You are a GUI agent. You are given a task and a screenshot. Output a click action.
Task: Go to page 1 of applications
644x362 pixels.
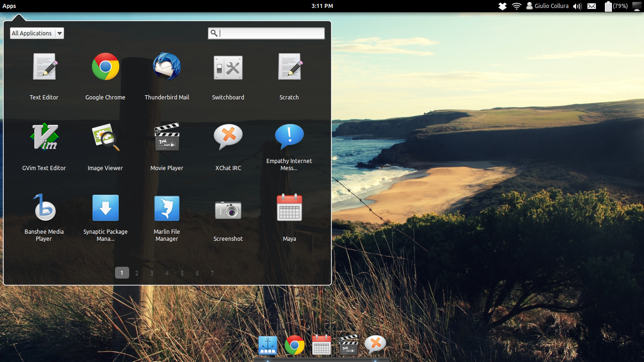pyautogui.click(x=122, y=273)
